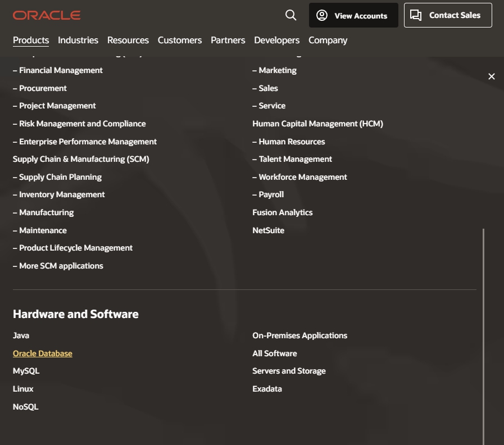504x445 pixels.
Task: Select the Products menu item
Action: (31, 40)
